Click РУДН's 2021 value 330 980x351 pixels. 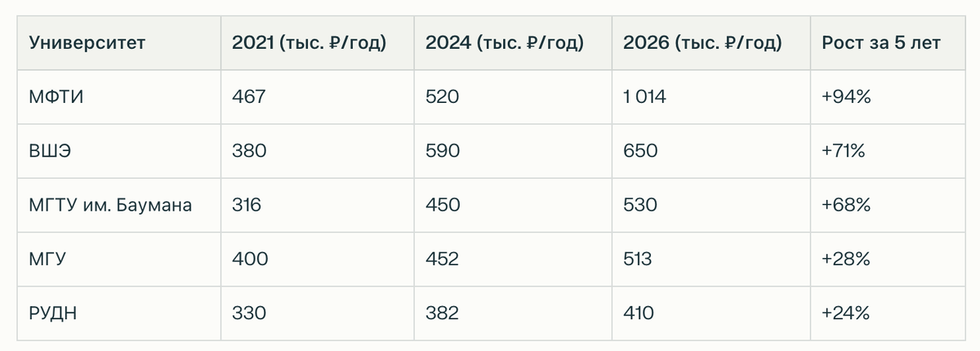[x=249, y=313]
